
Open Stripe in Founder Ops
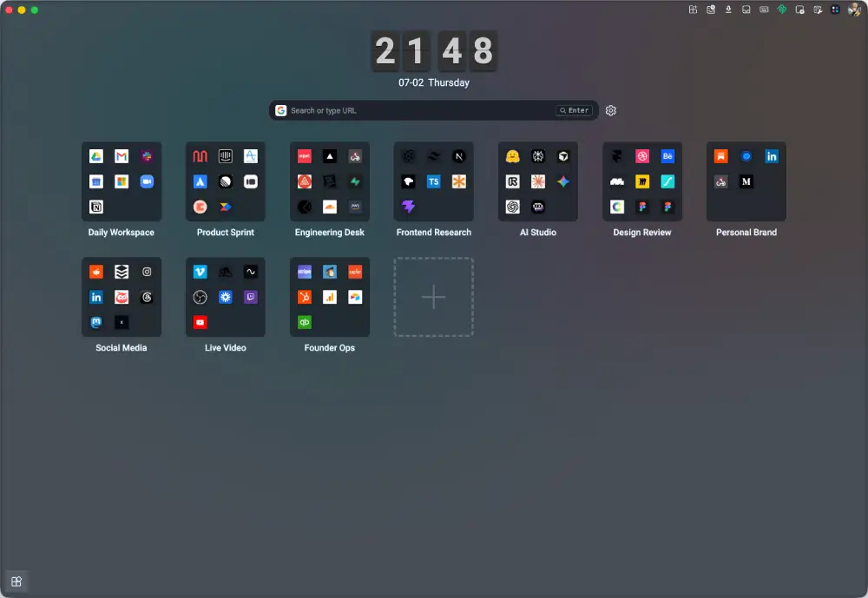[305, 272]
